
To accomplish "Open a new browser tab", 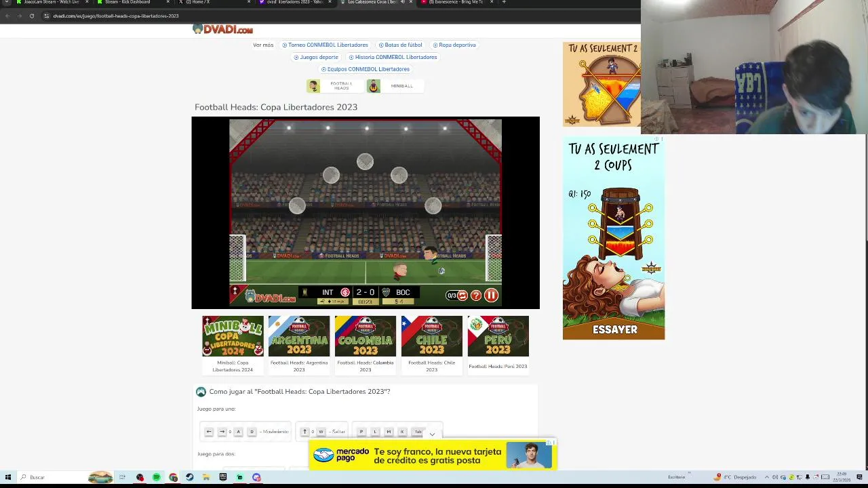I will (504, 2).
